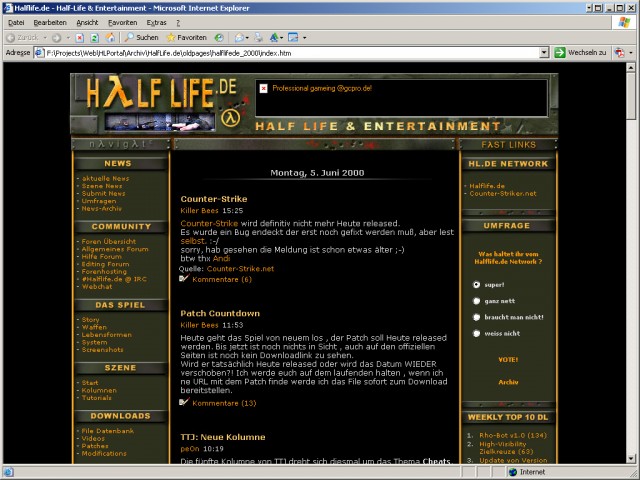Open the 'Lebensformen' game link

107,335
